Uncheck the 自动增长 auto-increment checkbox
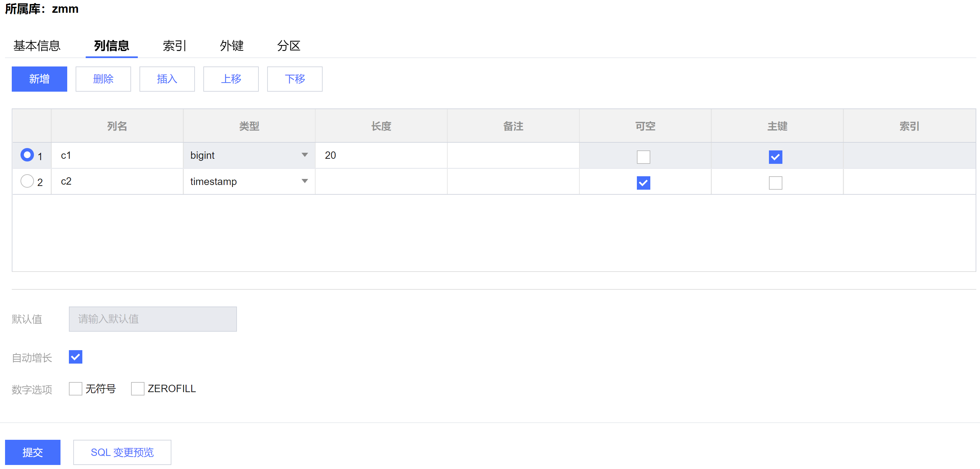980x469 pixels. [75, 357]
